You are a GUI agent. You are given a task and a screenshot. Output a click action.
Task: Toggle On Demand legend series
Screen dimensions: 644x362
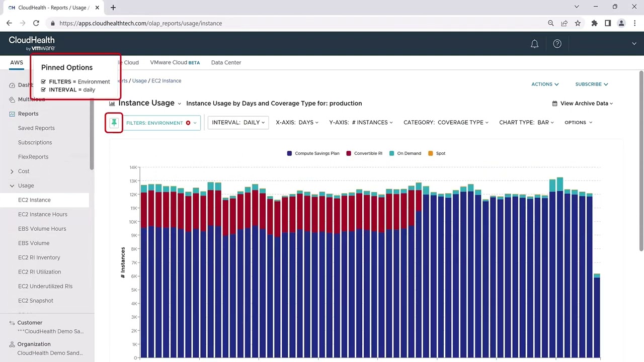[x=405, y=153]
